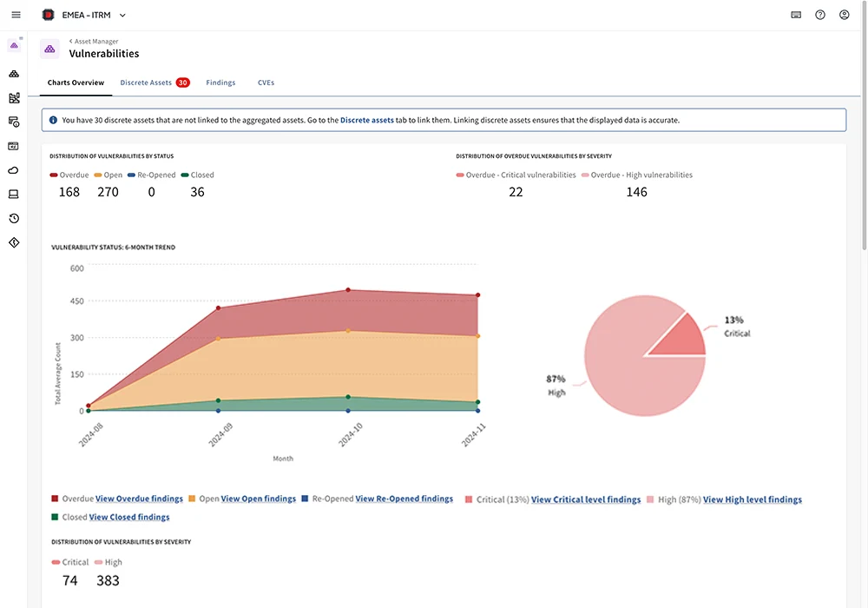The height and width of the screenshot is (608, 868).
Task: Open the hamburger menu top left
Action: (x=15, y=14)
